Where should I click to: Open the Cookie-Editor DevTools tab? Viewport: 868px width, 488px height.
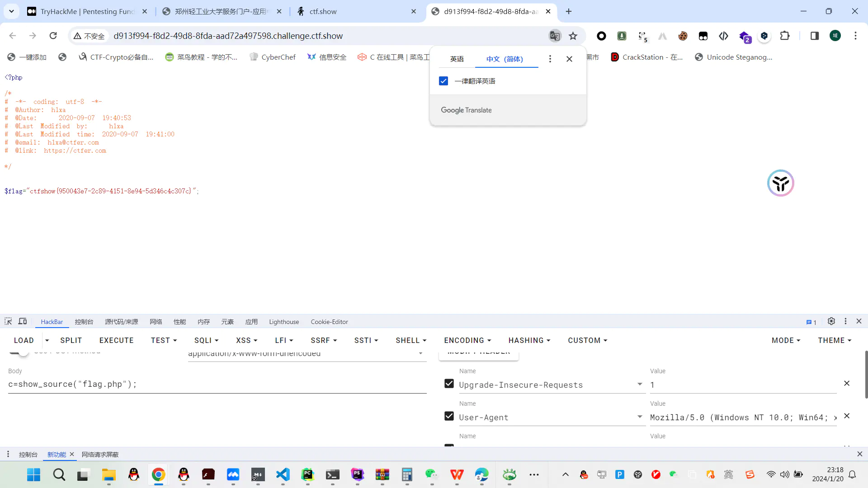329,322
